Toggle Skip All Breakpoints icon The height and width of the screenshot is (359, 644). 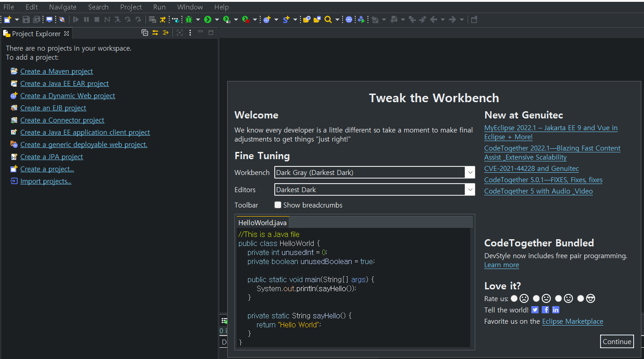point(62,19)
